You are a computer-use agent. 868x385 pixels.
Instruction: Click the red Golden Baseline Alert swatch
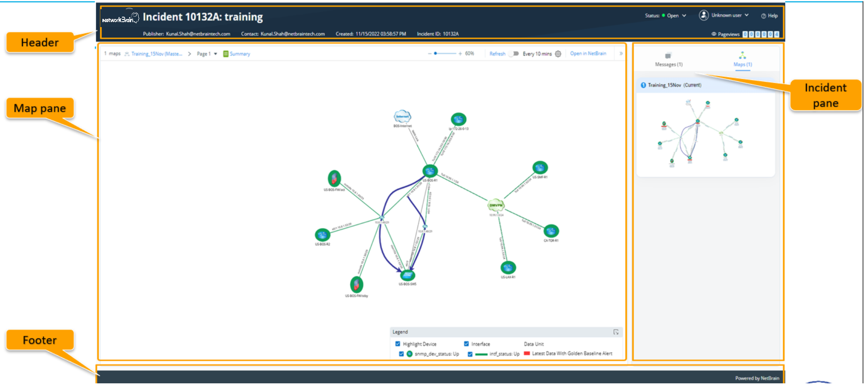pos(527,353)
